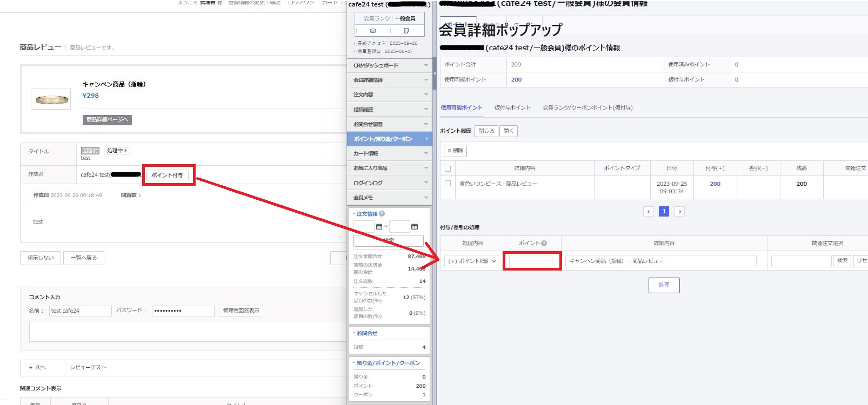Click the envelope mail icon under member rank
The image size is (868, 405).
pos(372,31)
